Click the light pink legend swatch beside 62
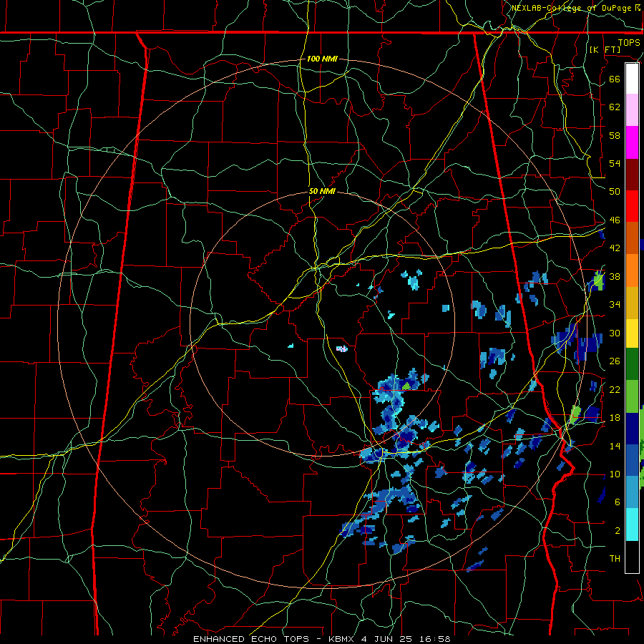This screenshot has height=644, width=644. (x=632, y=109)
